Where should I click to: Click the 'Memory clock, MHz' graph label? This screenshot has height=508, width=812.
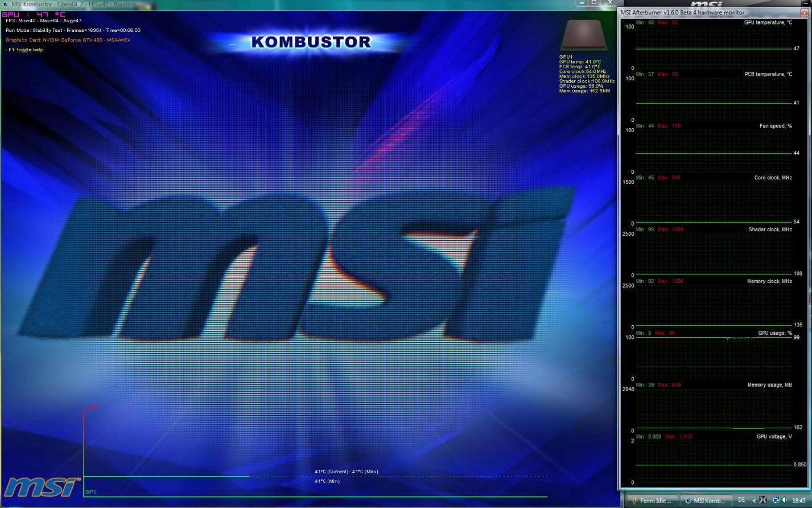point(769,281)
